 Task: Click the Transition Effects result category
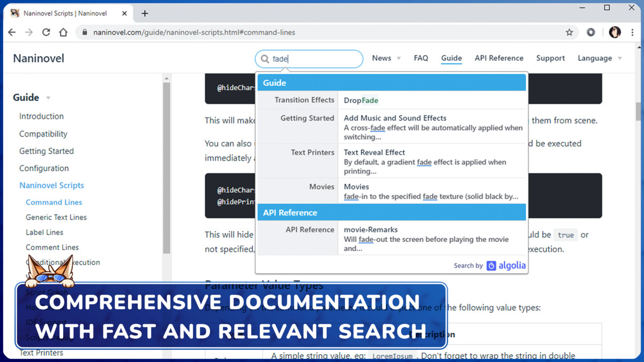tap(304, 100)
